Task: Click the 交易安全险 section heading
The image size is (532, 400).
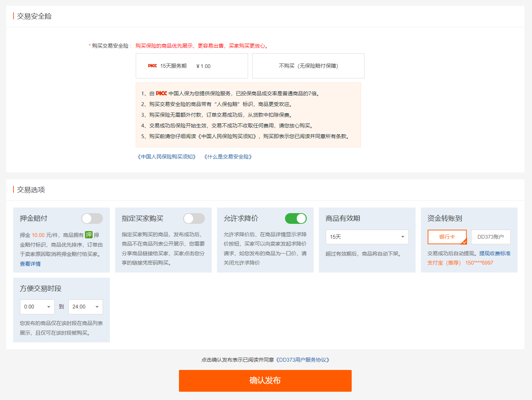Action: pyautogui.click(x=34, y=16)
